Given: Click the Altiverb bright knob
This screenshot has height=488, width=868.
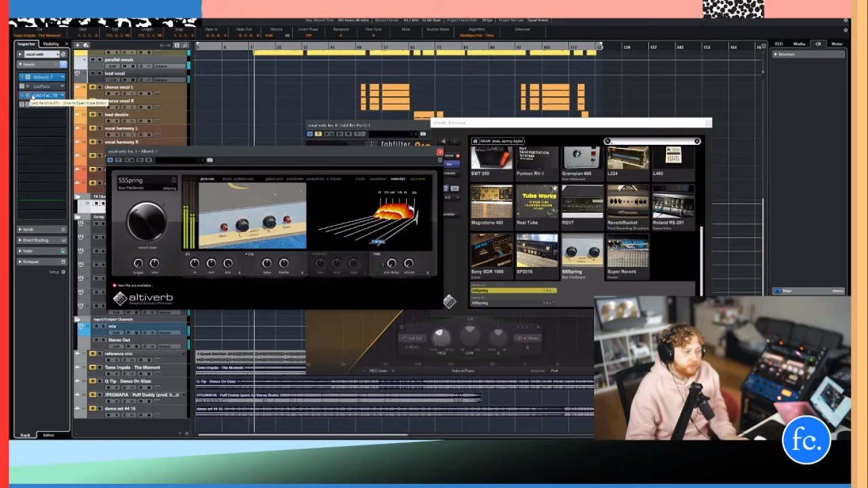Looking at the screenshot, I should point(138,263).
